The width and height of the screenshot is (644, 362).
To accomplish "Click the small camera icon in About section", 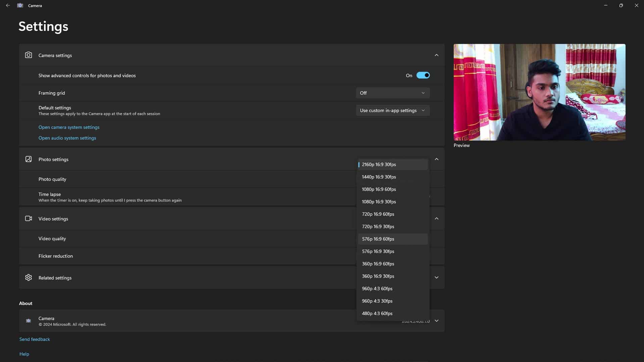I will pos(29,321).
